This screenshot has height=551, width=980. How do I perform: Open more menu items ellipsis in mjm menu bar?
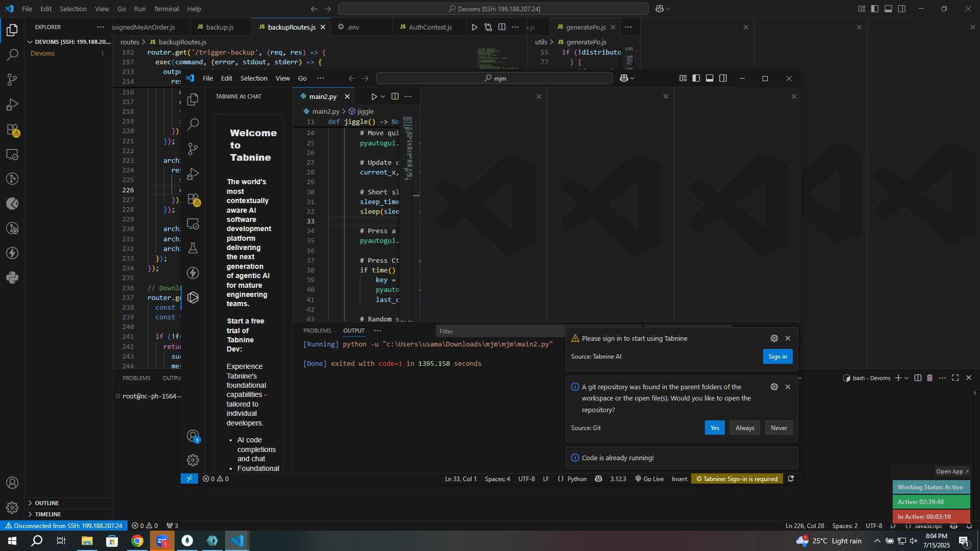pos(321,78)
